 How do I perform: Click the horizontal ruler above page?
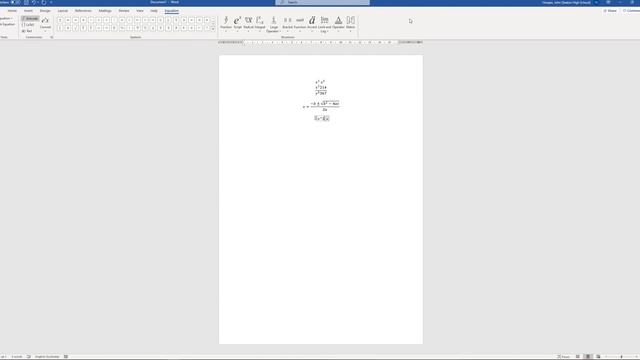pos(320,42)
